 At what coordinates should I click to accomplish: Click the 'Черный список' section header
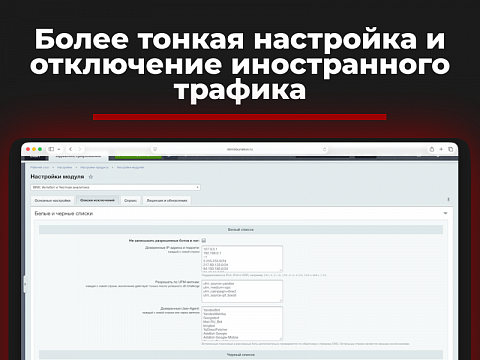pos(241,355)
